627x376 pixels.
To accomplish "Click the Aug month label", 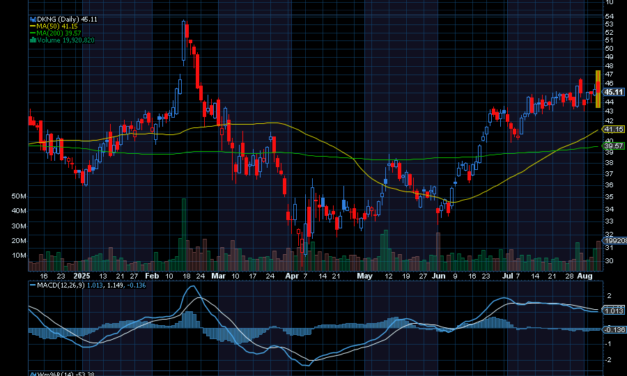I will point(585,276).
